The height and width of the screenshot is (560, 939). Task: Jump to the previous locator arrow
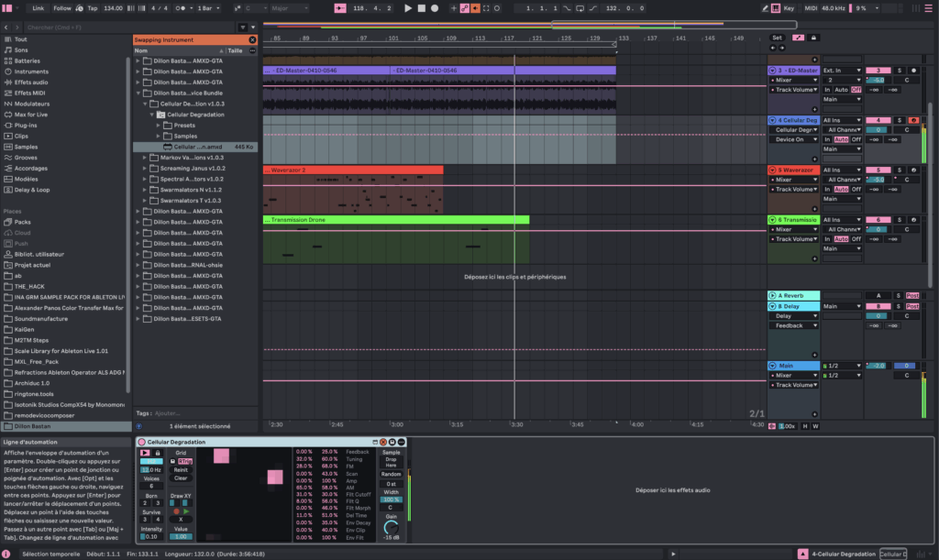pos(772,48)
